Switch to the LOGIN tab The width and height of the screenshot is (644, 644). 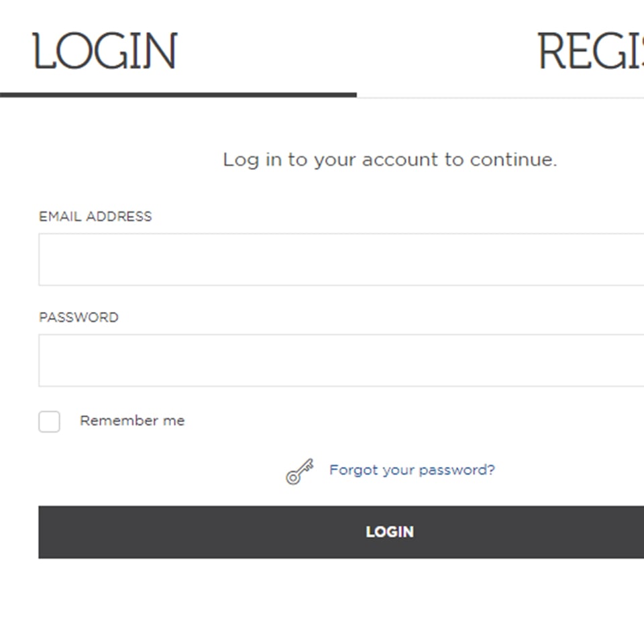pyautogui.click(x=105, y=51)
